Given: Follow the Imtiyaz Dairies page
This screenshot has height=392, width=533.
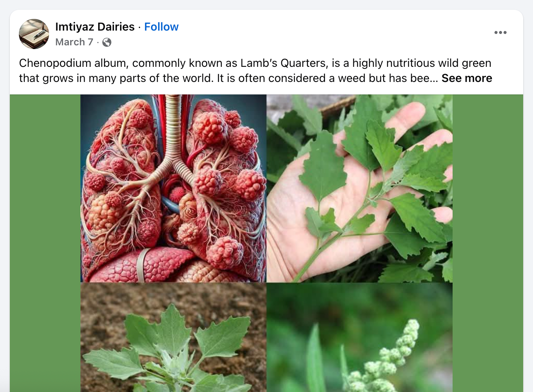Looking at the screenshot, I should (x=161, y=27).
